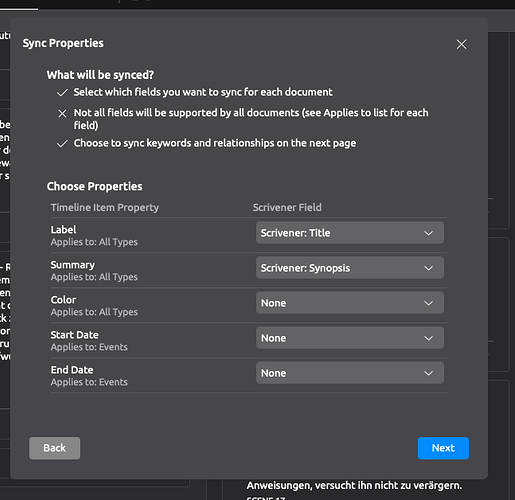
Task: Expand the Color property dropdown set to None
Action: coord(350,303)
